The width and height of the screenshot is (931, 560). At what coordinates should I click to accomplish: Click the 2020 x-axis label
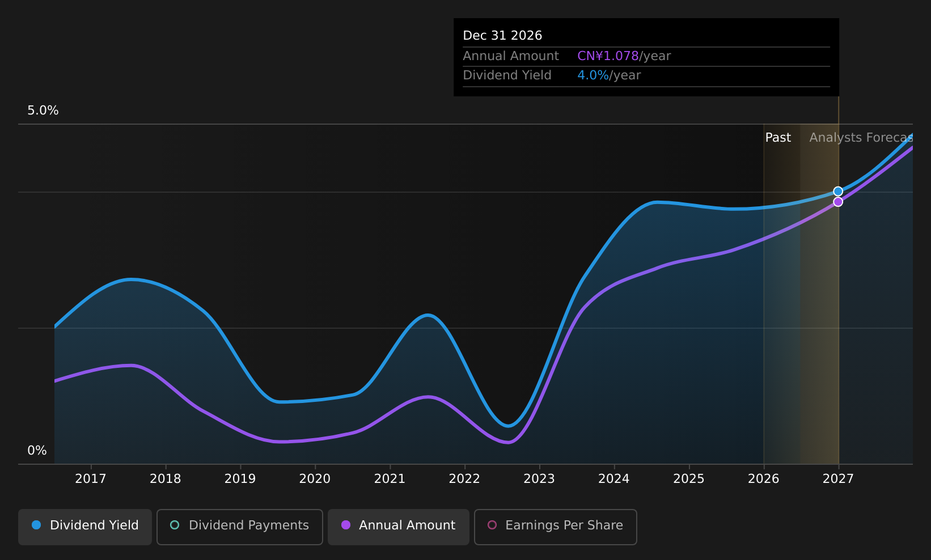(315, 479)
